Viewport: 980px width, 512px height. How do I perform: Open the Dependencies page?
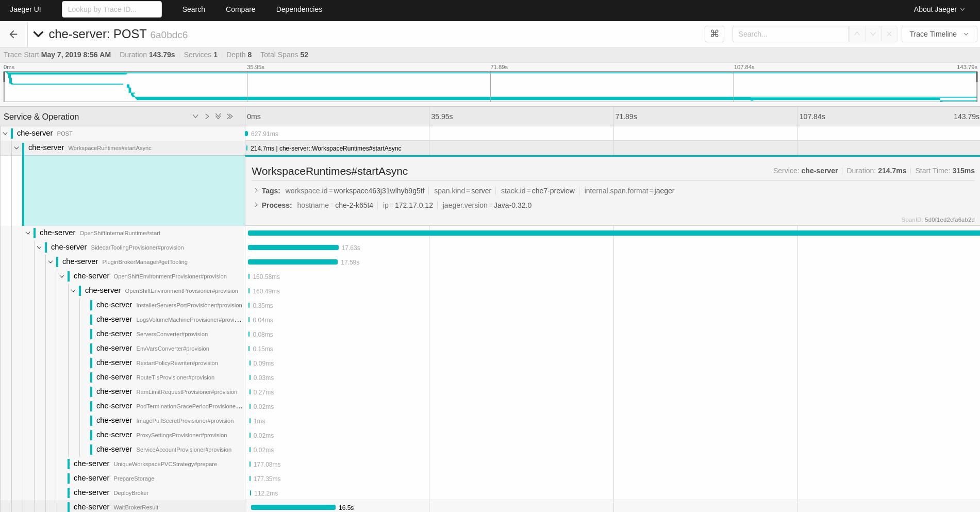pos(299,9)
